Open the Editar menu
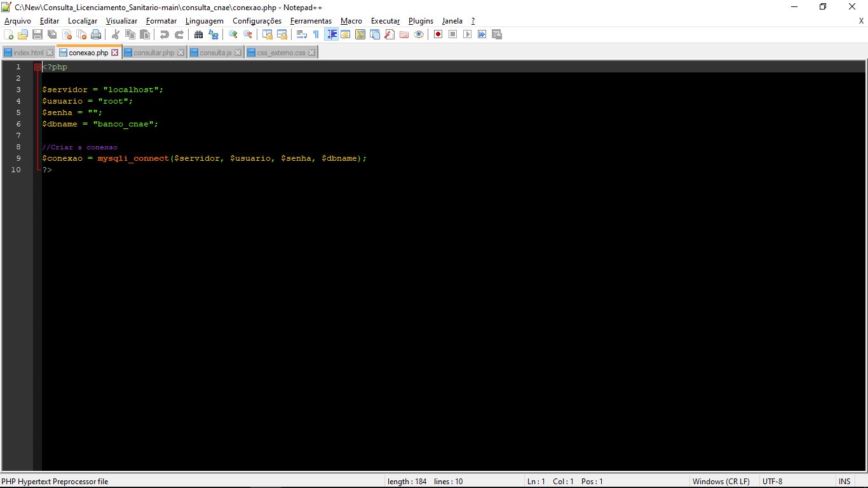Image resolution: width=868 pixels, height=488 pixels. [x=50, y=21]
